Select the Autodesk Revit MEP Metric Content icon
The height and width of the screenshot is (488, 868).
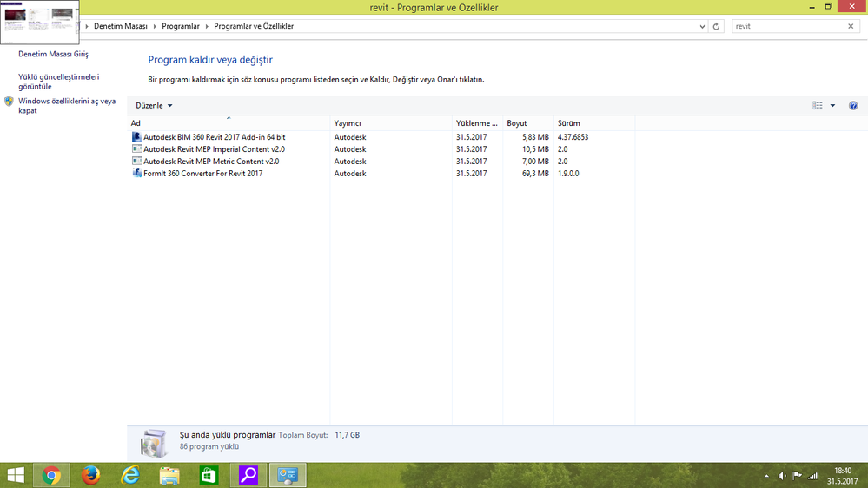(136, 161)
